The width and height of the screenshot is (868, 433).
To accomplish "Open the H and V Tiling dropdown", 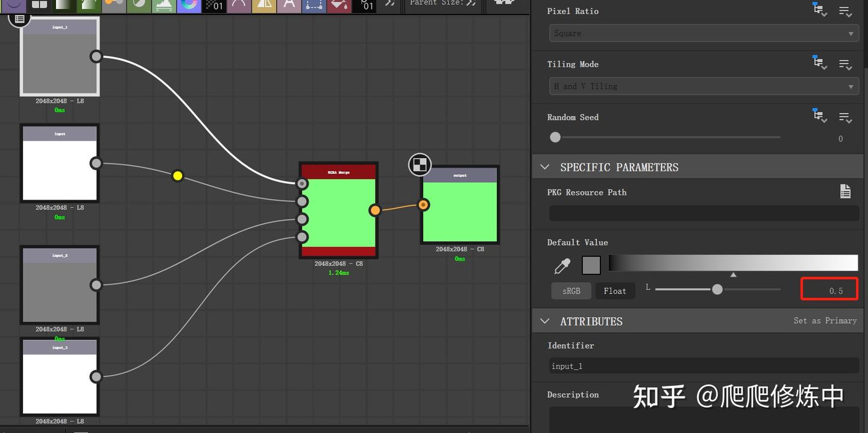I will (704, 86).
